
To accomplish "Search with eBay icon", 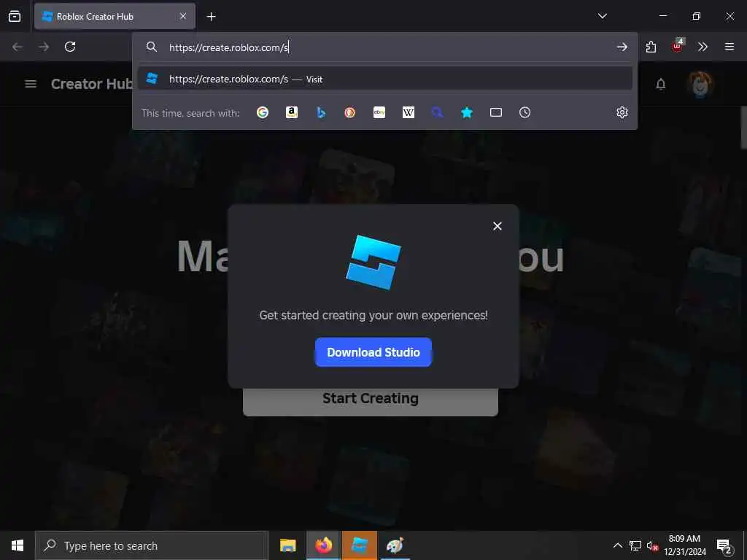I will (x=379, y=112).
